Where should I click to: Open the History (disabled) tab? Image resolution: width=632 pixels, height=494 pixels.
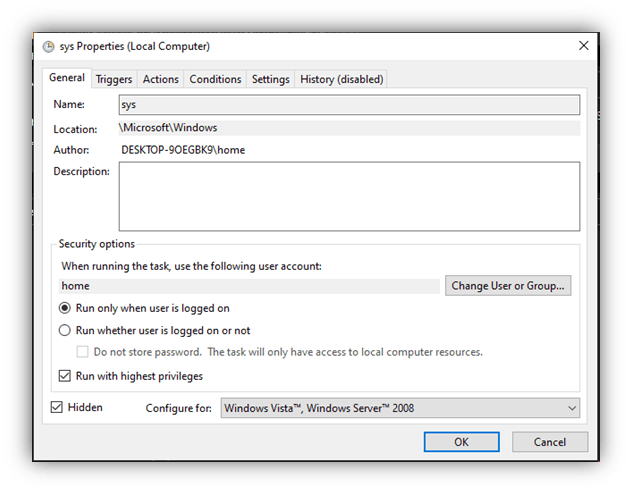pos(341,79)
